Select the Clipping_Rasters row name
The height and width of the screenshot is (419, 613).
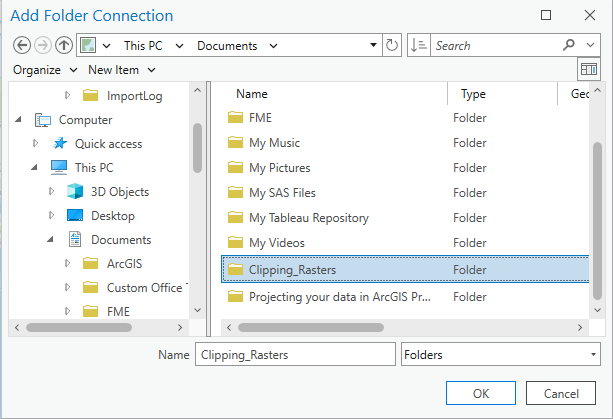click(292, 270)
